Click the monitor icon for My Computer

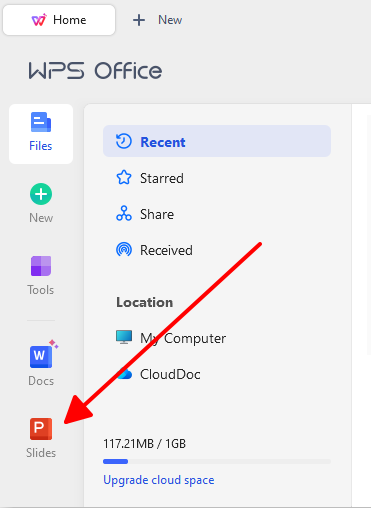pyautogui.click(x=124, y=337)
